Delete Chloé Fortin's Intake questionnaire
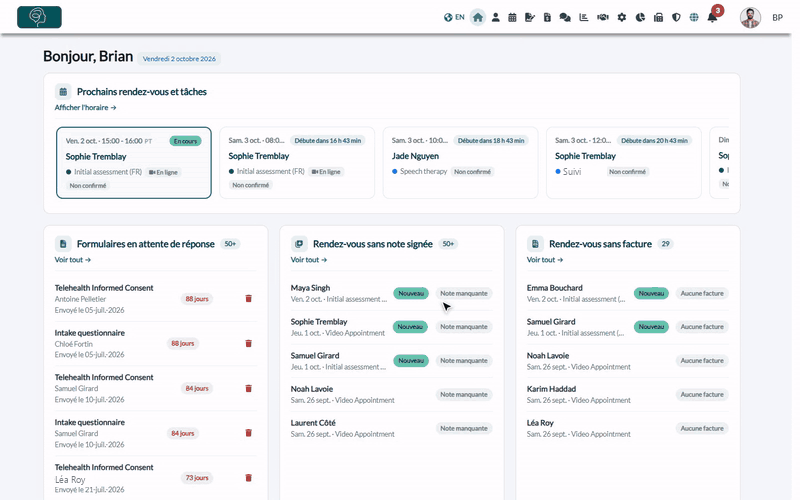The image size is (800, 500). tap(248, 343)
